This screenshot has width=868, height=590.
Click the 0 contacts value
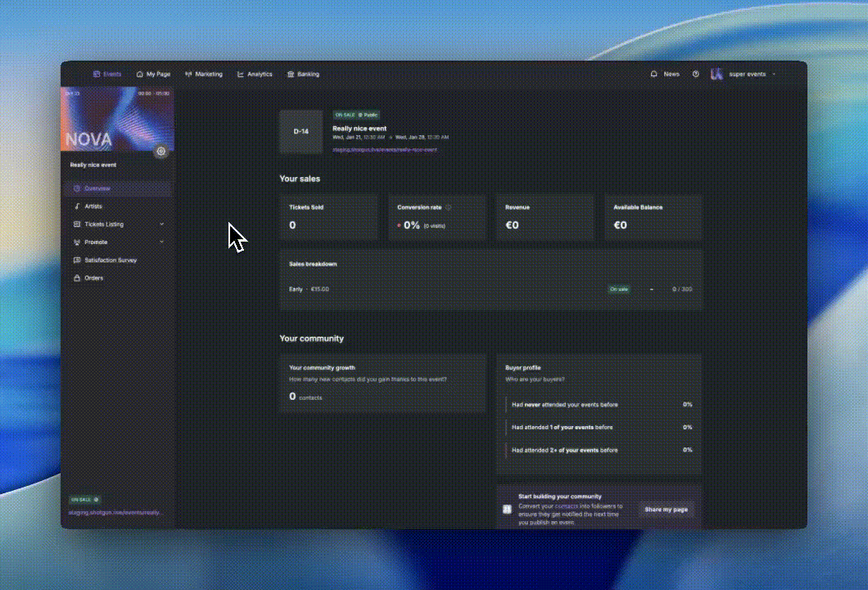305,397
